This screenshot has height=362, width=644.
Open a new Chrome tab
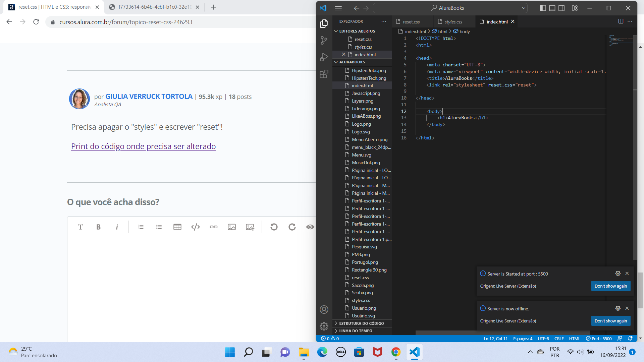(x=213, y=7)
